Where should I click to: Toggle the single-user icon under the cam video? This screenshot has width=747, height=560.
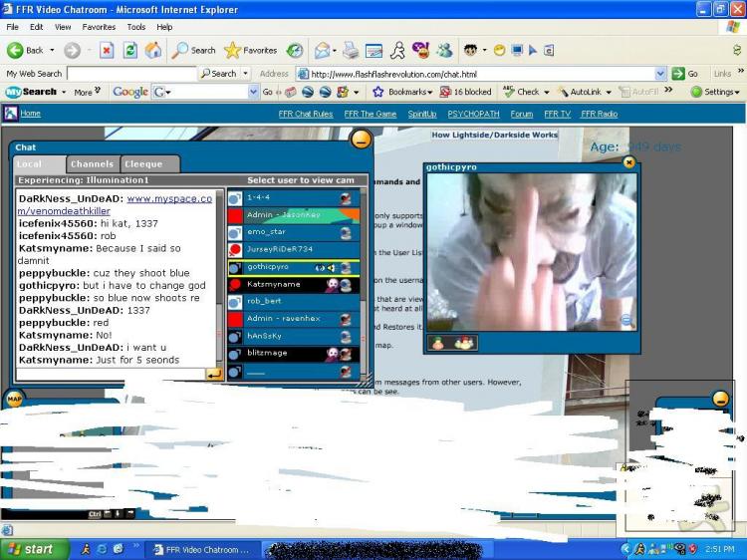(438, 343)
